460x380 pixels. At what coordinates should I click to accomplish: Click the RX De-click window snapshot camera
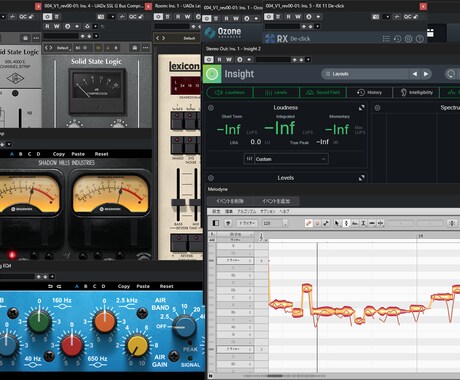tap(376, 16)
